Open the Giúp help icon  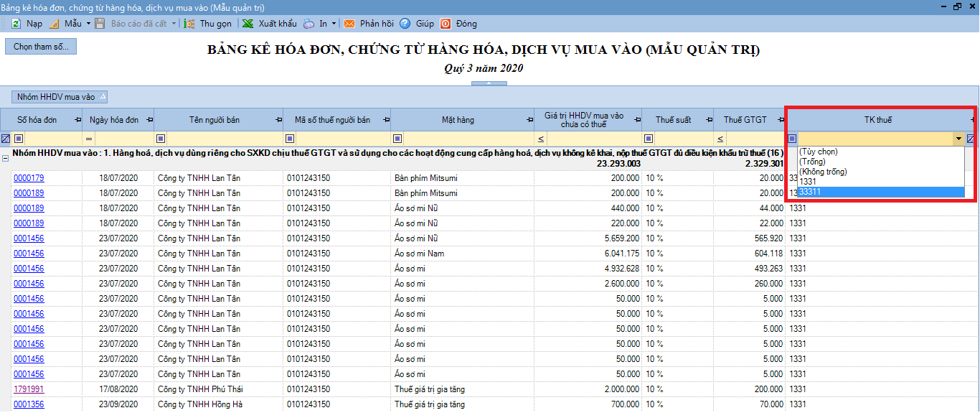click(x=405, y=24)
